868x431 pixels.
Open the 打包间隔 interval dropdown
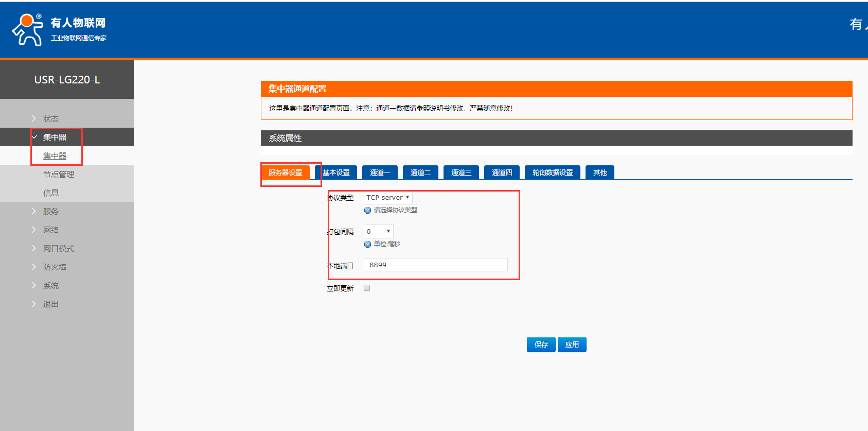tap(378, 231)
